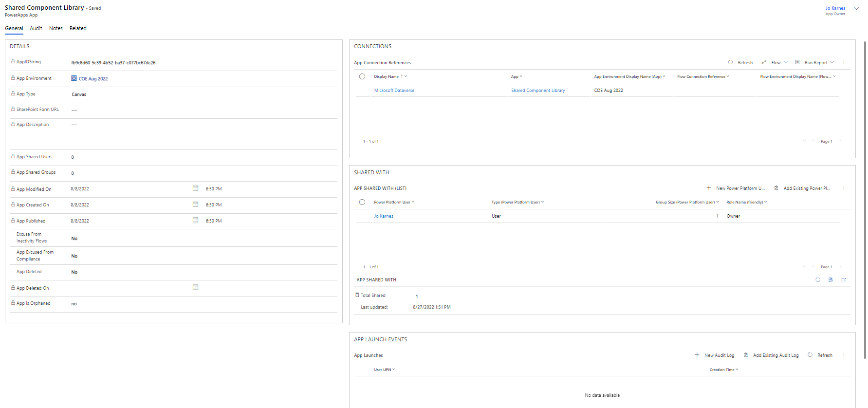
Task: Select all rows in App Shared With list
Action: pos(362,202)
